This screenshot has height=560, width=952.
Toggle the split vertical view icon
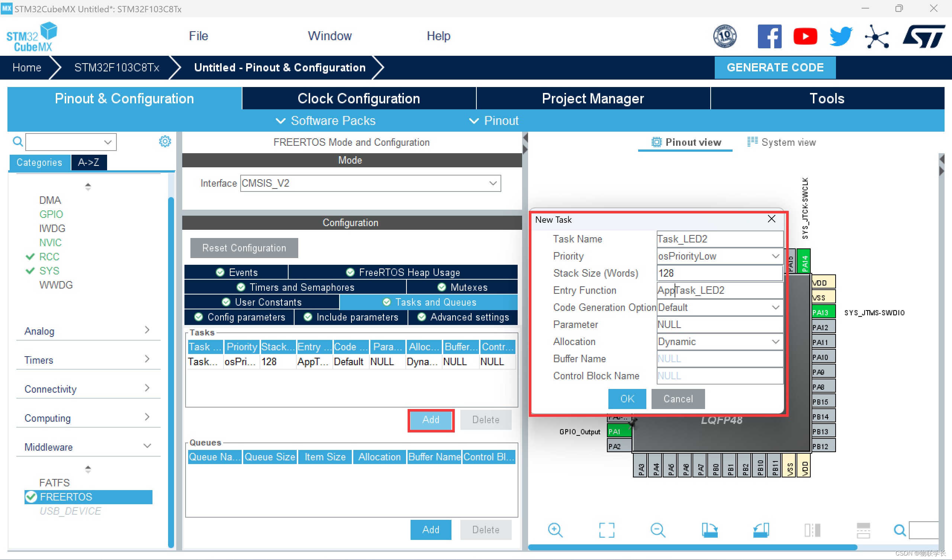pyautogui.click(x=812, y=530)
